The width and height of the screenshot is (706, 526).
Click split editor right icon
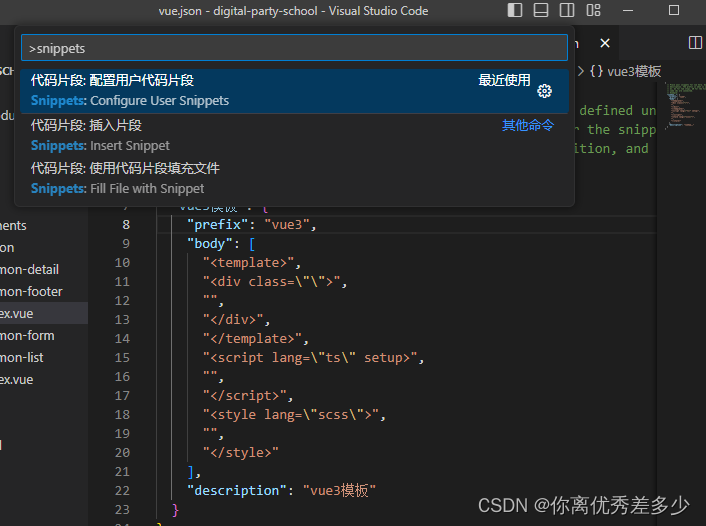pyautogui.click(x=695, y=43)
